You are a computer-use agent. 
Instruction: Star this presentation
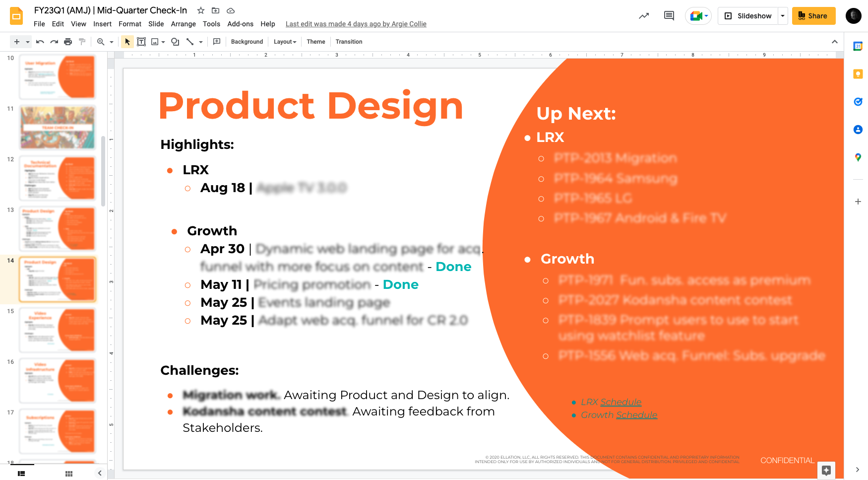[201, 10]
